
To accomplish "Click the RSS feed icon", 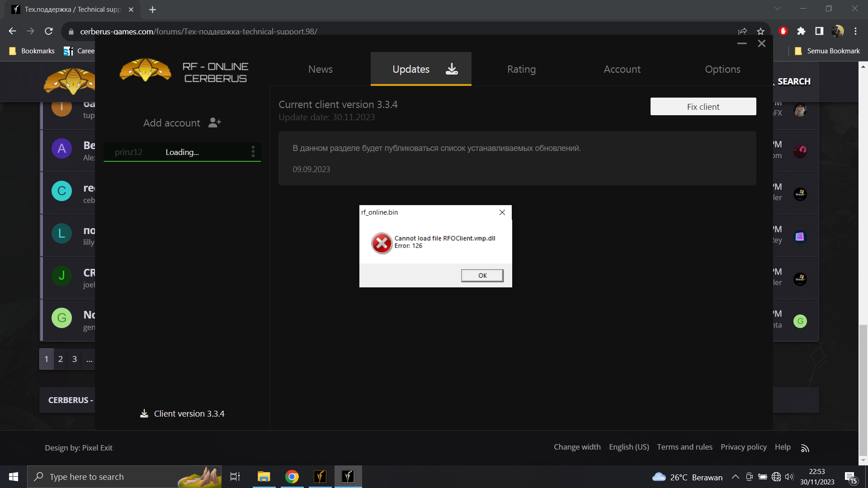I will pyautogui.click(x=805, y=448).
